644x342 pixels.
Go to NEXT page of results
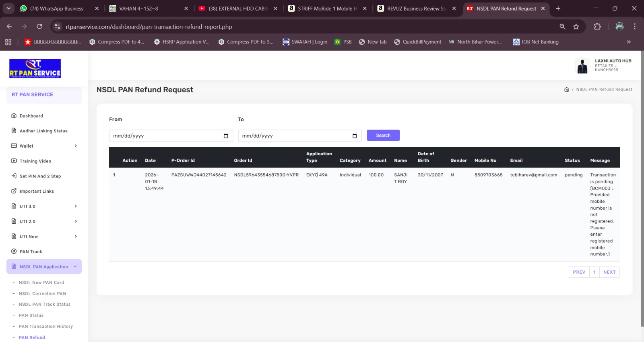click(609, 272)
